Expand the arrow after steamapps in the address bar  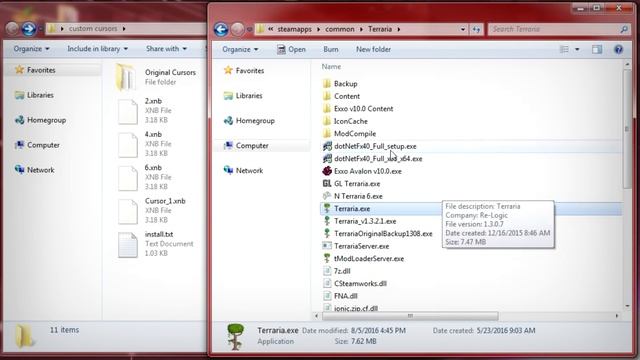pos(318,29)
